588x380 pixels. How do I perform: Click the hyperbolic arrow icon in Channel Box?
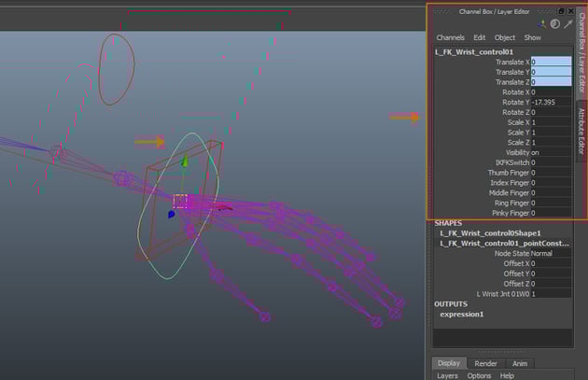(567, 24)
